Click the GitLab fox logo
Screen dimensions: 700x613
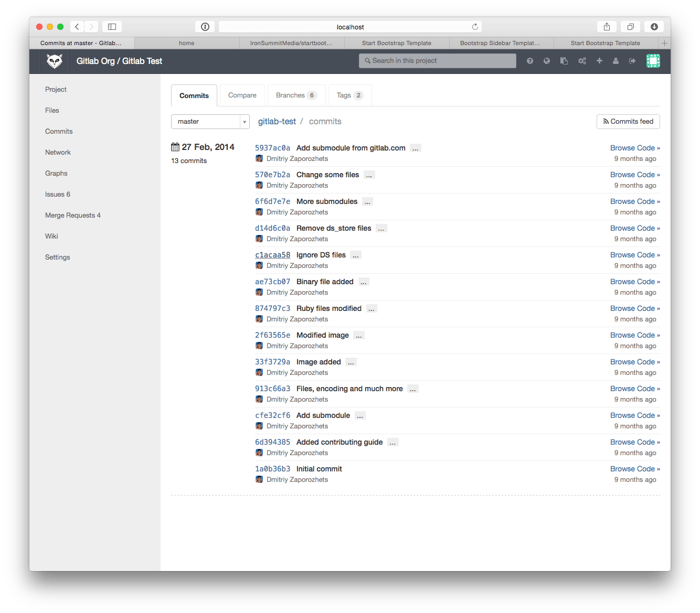tap(55, 61)
